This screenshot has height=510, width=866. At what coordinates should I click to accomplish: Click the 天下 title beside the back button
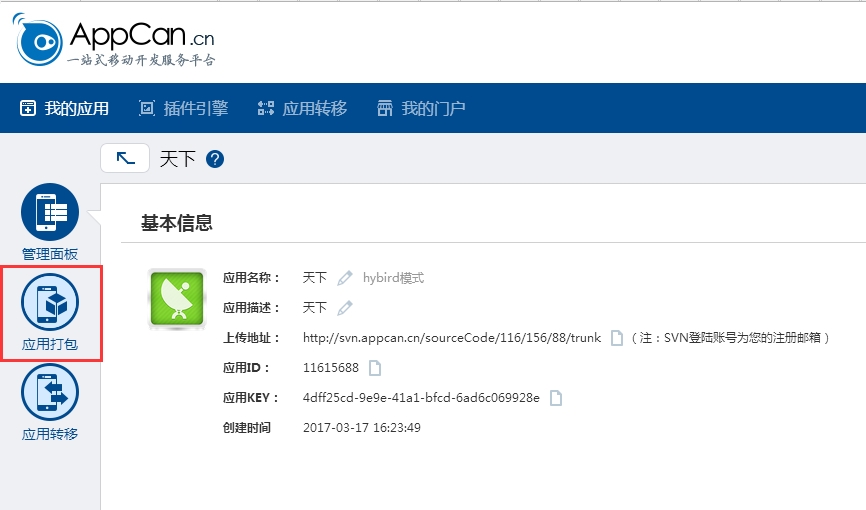177,159
